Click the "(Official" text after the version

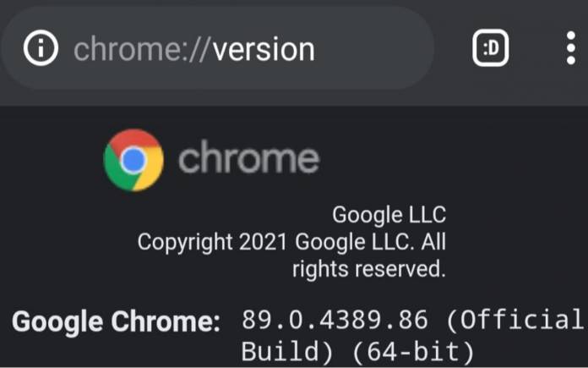[x=514, y=320]
